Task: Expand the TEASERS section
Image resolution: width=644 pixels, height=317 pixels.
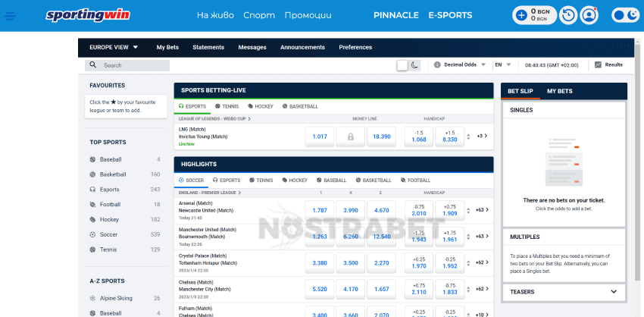Action: [x=564, y=292]
